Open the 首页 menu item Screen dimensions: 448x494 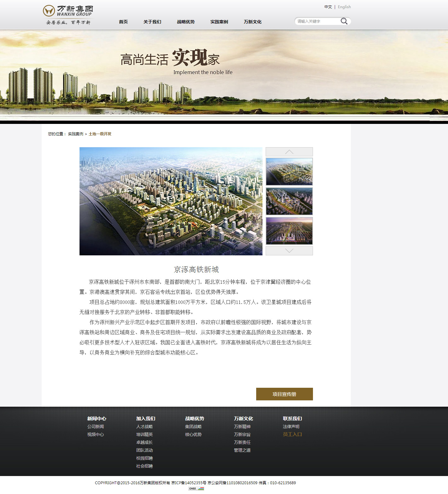tap(123, 22)
